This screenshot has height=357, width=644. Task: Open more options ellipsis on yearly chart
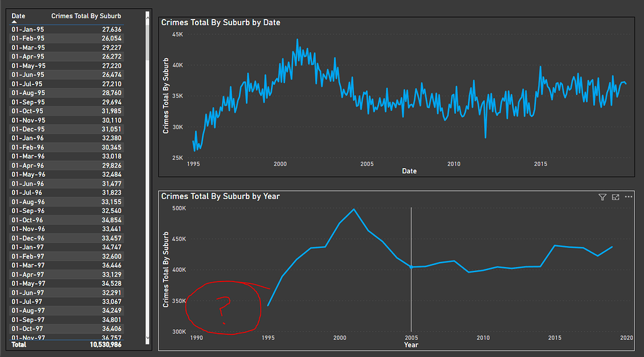628,197
